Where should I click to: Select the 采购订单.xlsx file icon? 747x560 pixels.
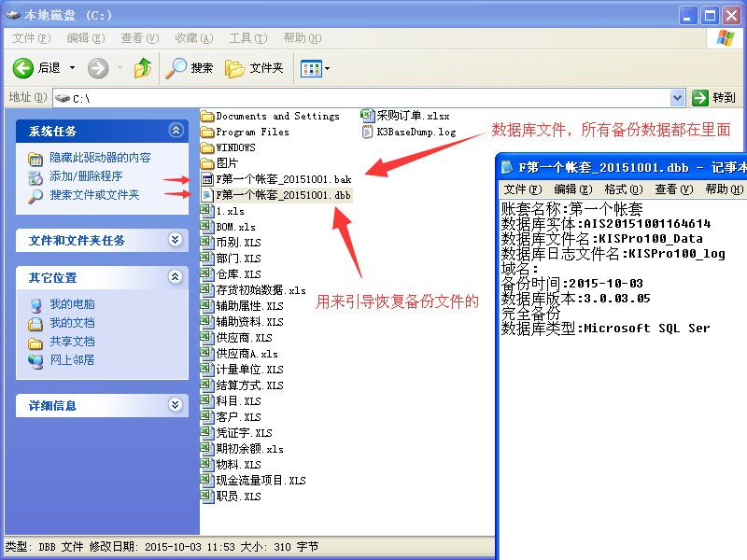pos(368,116)
